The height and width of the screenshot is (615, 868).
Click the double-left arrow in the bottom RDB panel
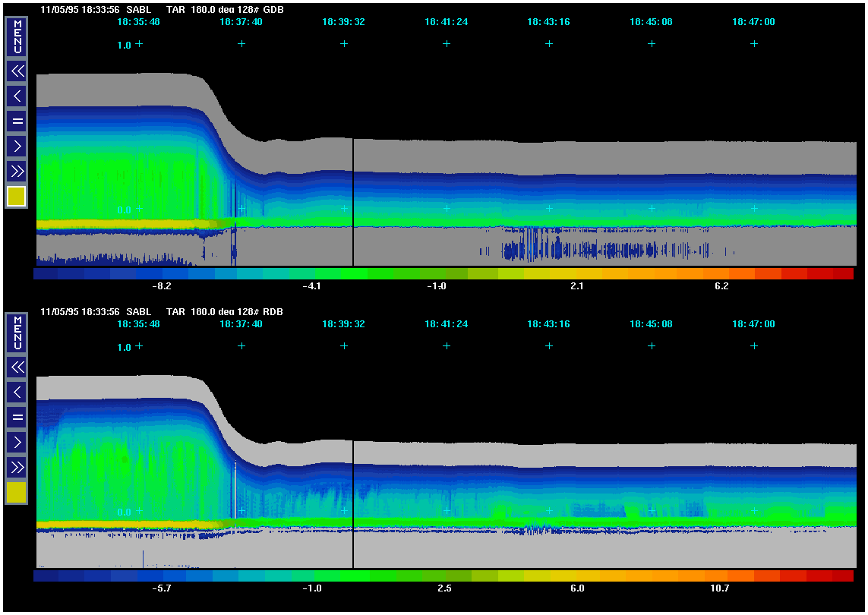click(17, 367)
